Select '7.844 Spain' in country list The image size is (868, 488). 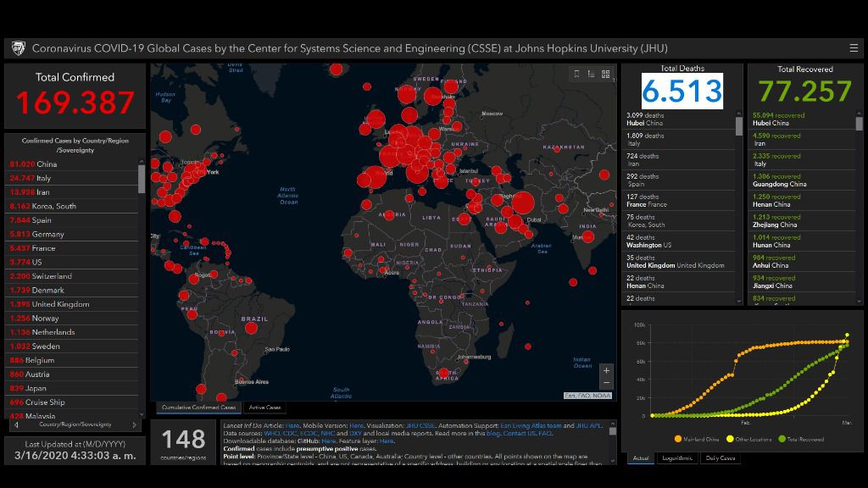(x=71, y=220)
